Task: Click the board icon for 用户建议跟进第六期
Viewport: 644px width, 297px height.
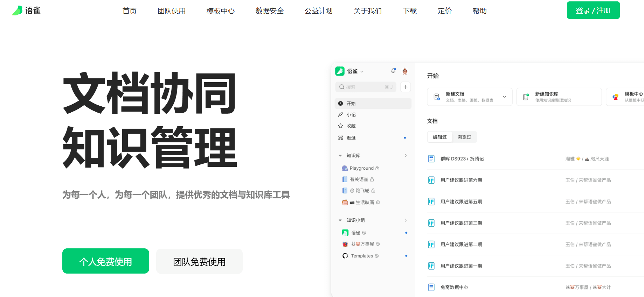Action: (431, 180)
